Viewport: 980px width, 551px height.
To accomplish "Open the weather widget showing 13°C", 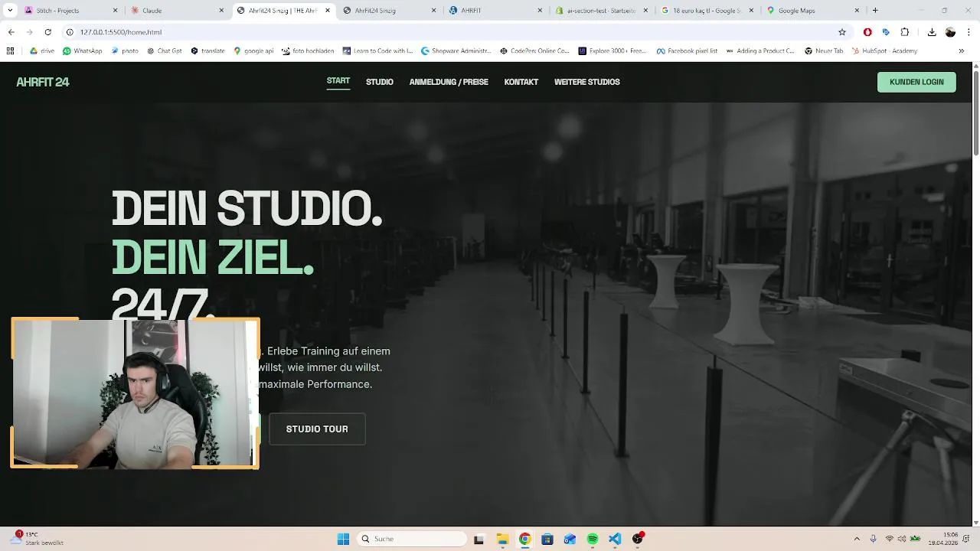I will (x=37, y=538).
